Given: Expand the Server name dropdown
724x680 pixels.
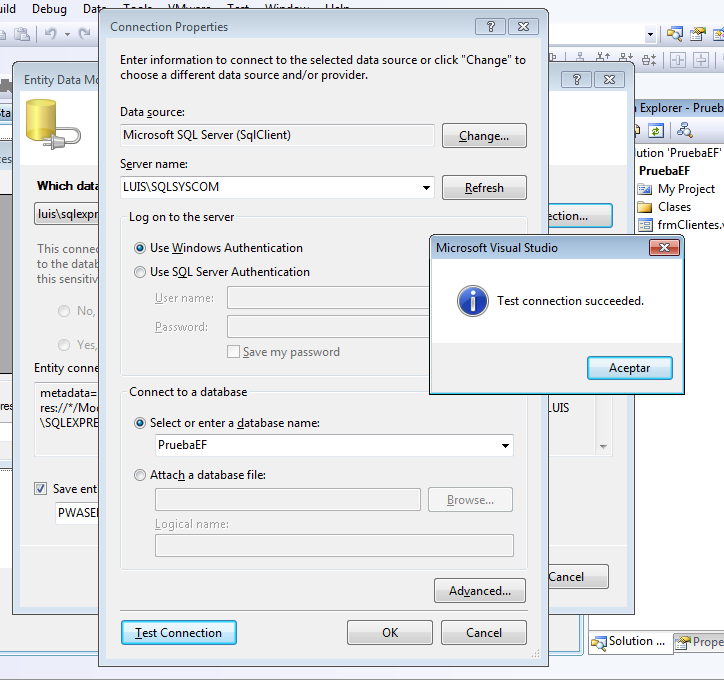Looking at the screenshot, I should coord(426,187).
